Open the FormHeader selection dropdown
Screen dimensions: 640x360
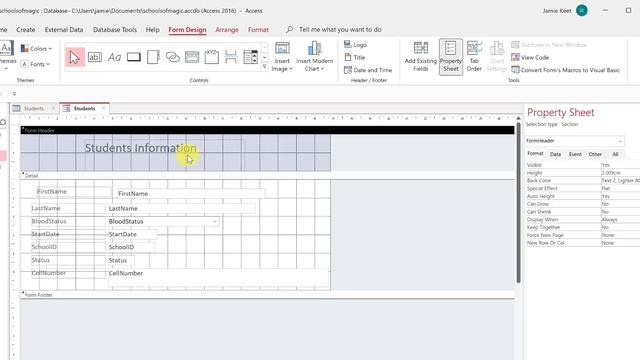(620, 141)
